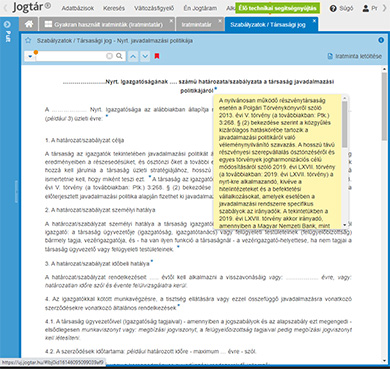
Task: Click in the document search field
Action: point(71,56)
